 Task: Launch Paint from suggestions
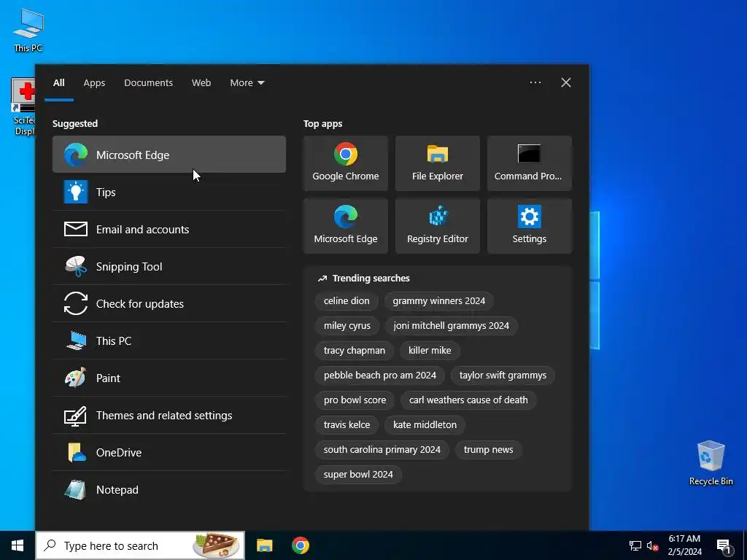[x=169, y=378]
